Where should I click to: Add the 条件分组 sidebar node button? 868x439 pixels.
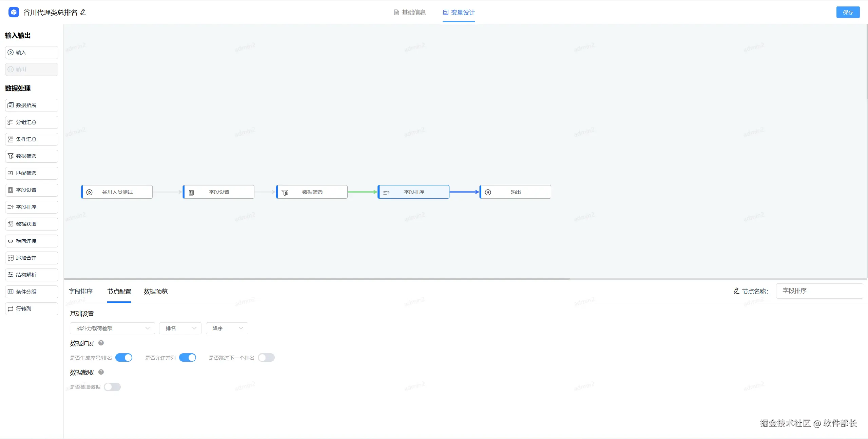(x=32, y=292)
